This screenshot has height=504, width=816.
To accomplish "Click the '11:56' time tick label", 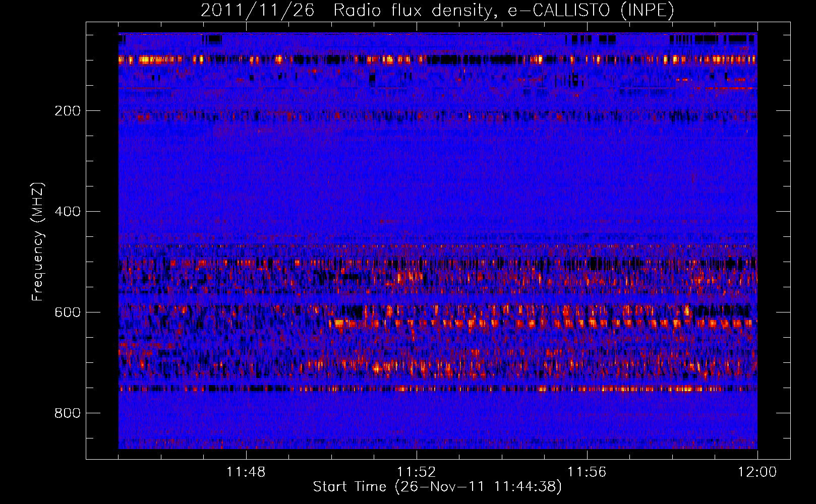I will (587, 472).
